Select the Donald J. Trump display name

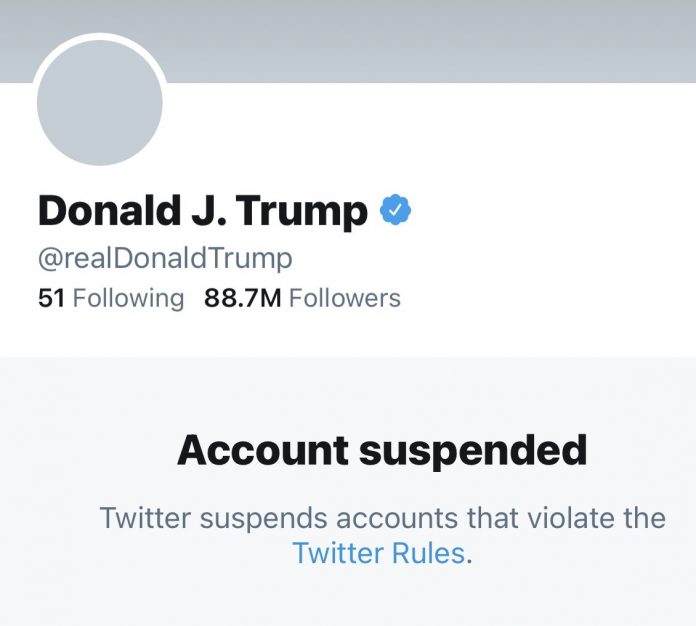[203, 211]
